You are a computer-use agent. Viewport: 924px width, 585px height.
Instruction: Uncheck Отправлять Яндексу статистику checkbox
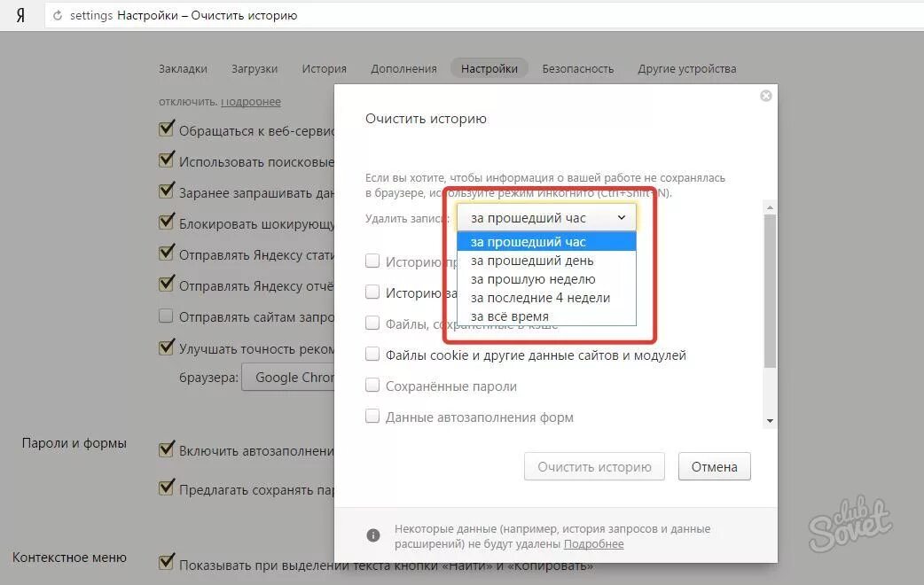pyautogui.click(x=166, y=253)
